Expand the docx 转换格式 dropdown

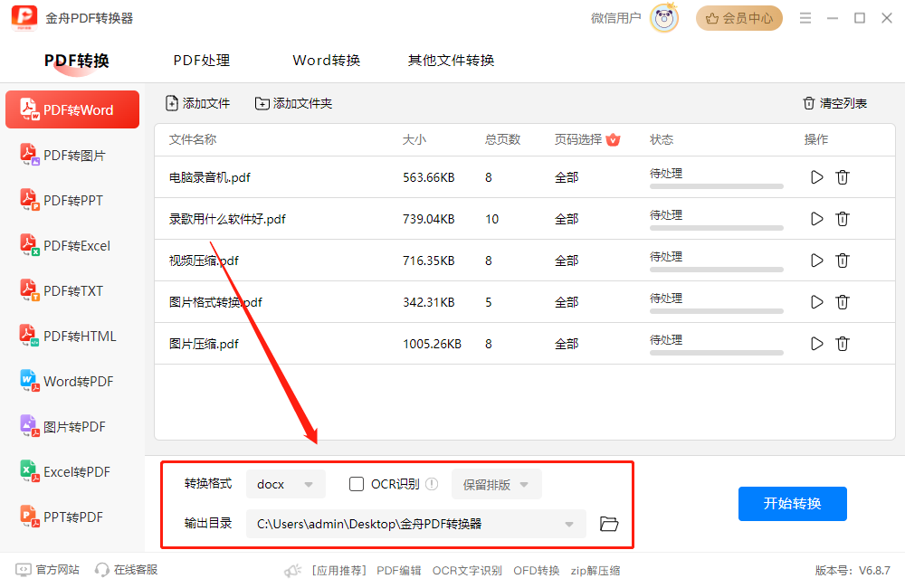286,484
